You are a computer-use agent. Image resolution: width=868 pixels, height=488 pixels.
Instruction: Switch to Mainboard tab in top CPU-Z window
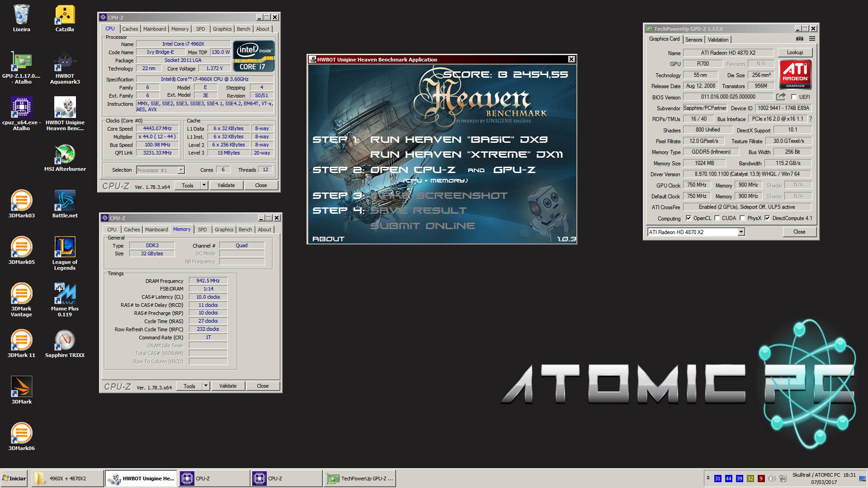tap(155, 29)
